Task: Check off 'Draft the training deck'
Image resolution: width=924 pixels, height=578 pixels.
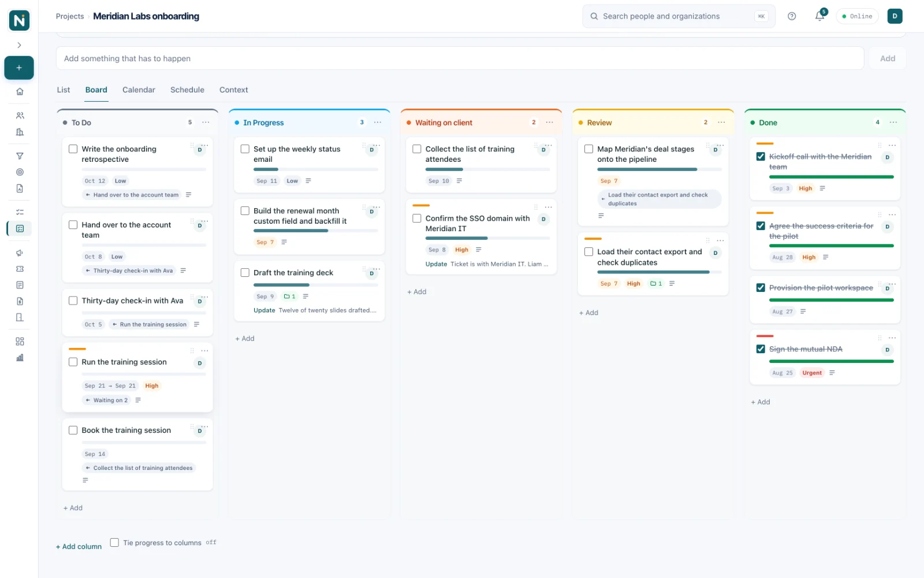Action: coord(245,273)
